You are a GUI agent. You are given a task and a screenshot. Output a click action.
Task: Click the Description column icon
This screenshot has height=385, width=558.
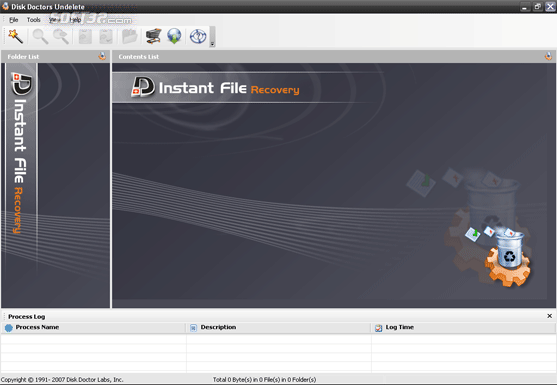click(x=193, y=328)
